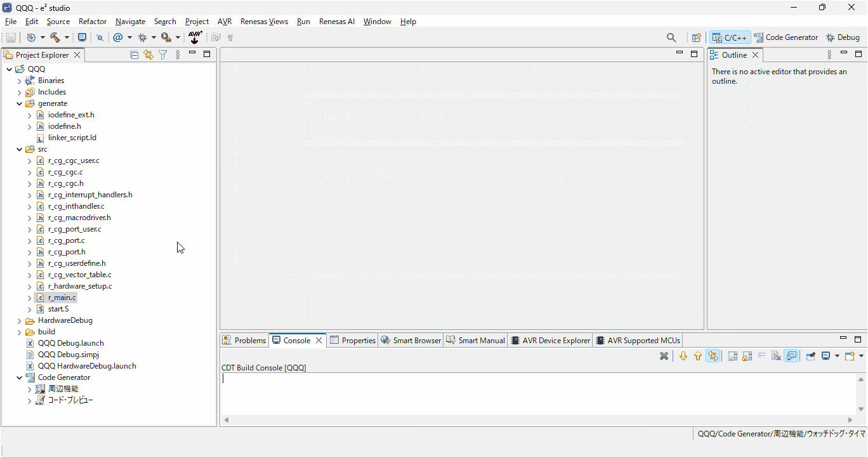Select r_main.c in Project Explorer
868x458 pixels.
tap(63, 297)
